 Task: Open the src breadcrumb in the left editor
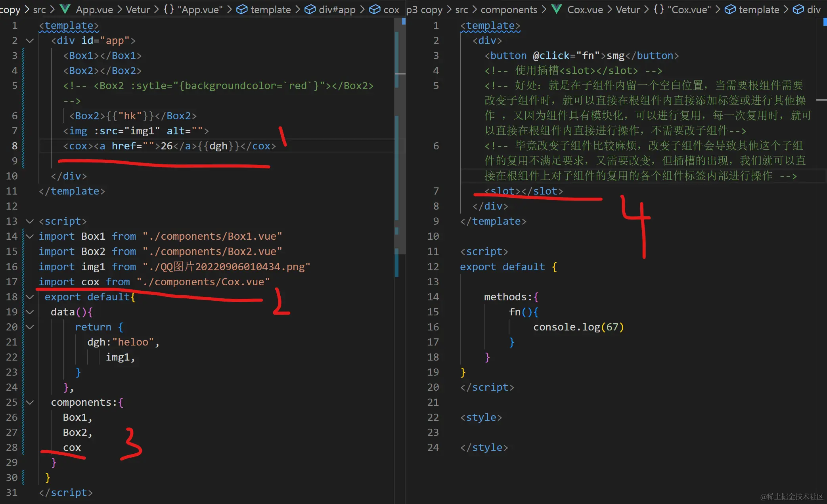(x=39, y=9)
